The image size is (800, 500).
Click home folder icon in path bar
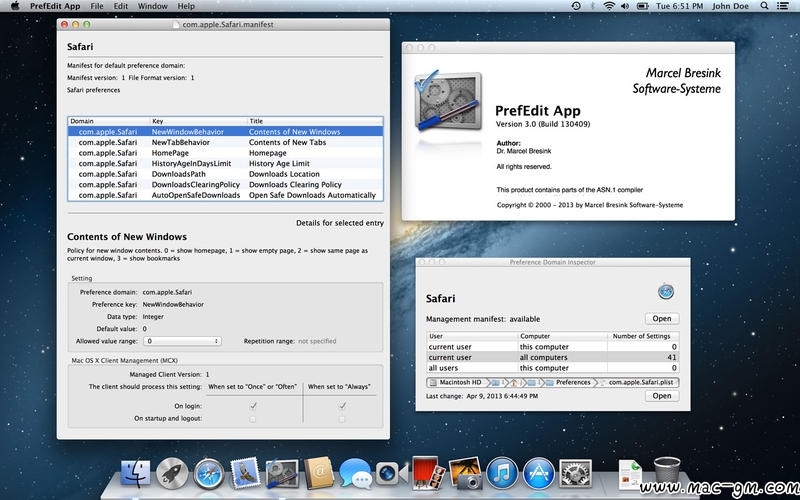click(514, 382)
